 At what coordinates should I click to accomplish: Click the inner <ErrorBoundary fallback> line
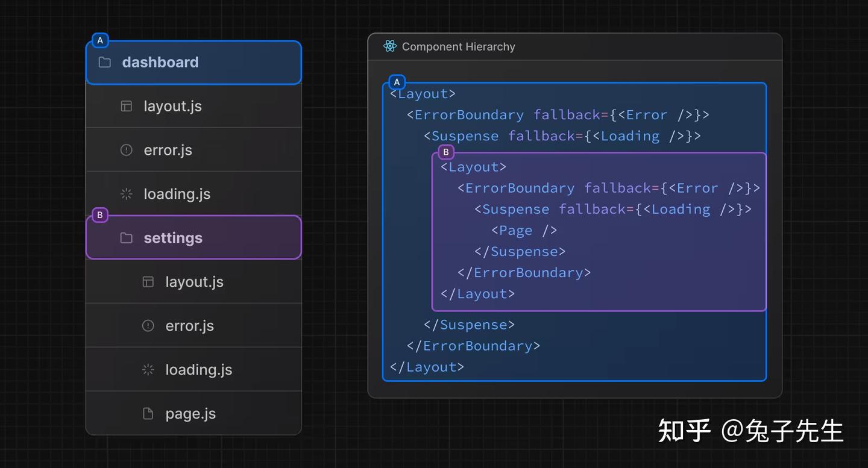pos(609,189)
